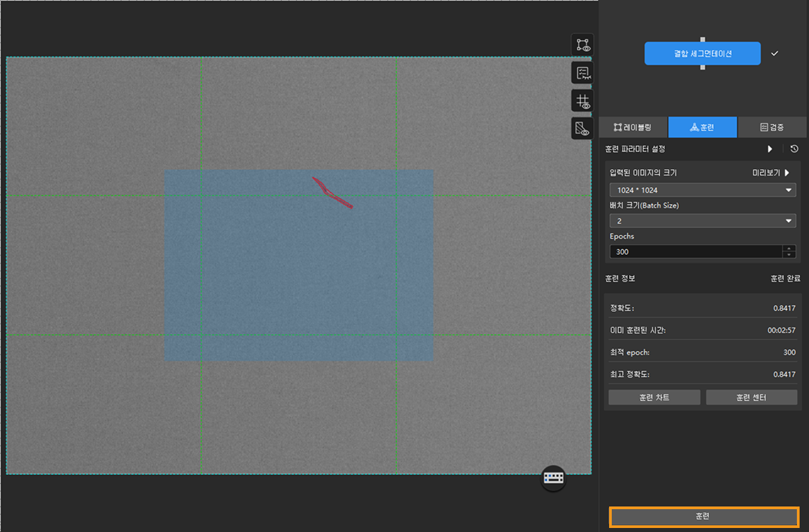Click the checkmark beside 결함 세그먼테이션
809x532 pixels.
[775, 54]
